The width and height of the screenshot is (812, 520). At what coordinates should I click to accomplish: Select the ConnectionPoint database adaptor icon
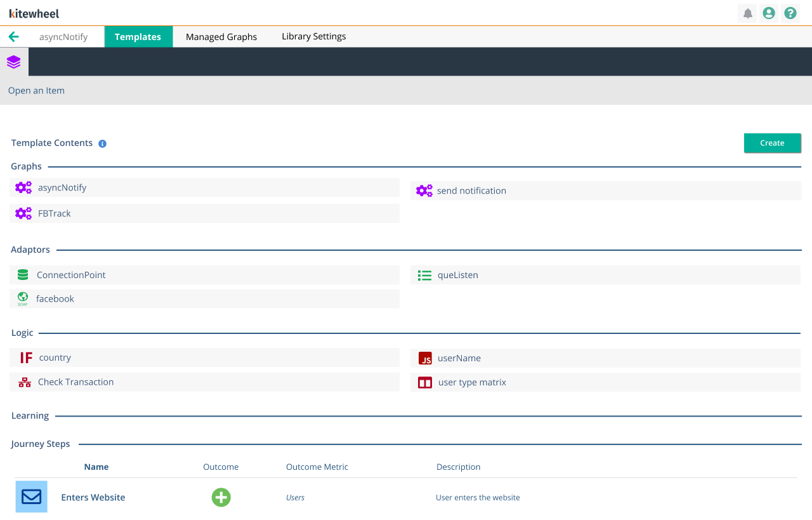click(x=23, y=275)
